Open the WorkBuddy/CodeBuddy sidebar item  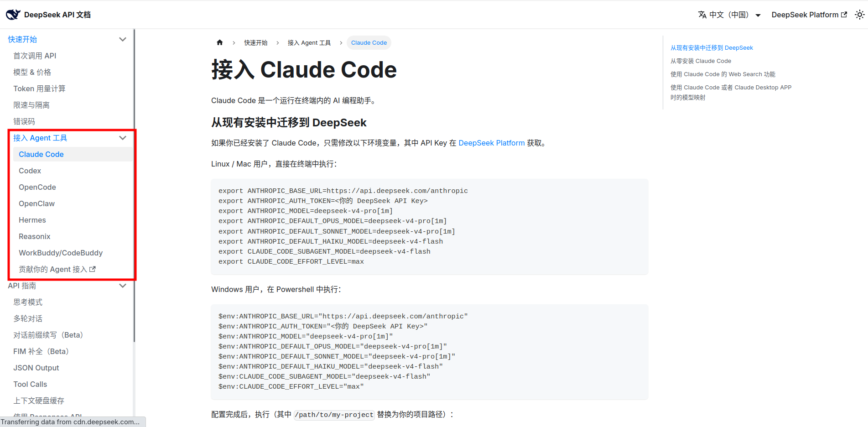tap(61, 253)
